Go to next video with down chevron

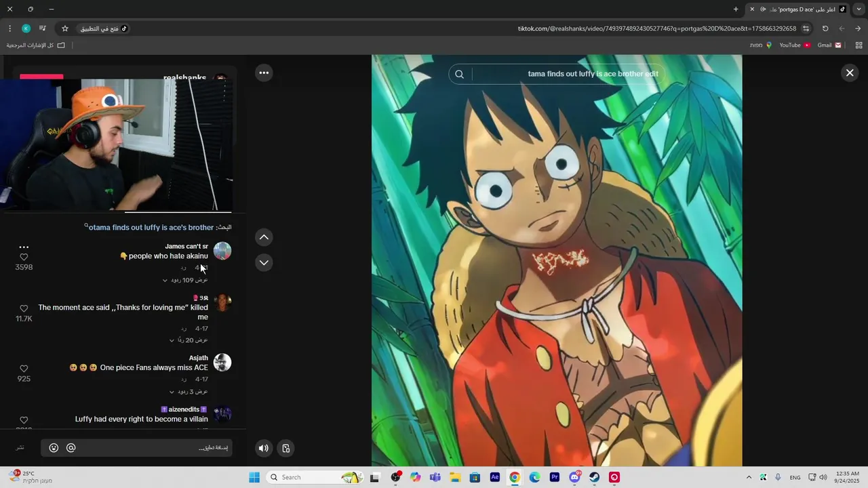(x=264, y=262)
